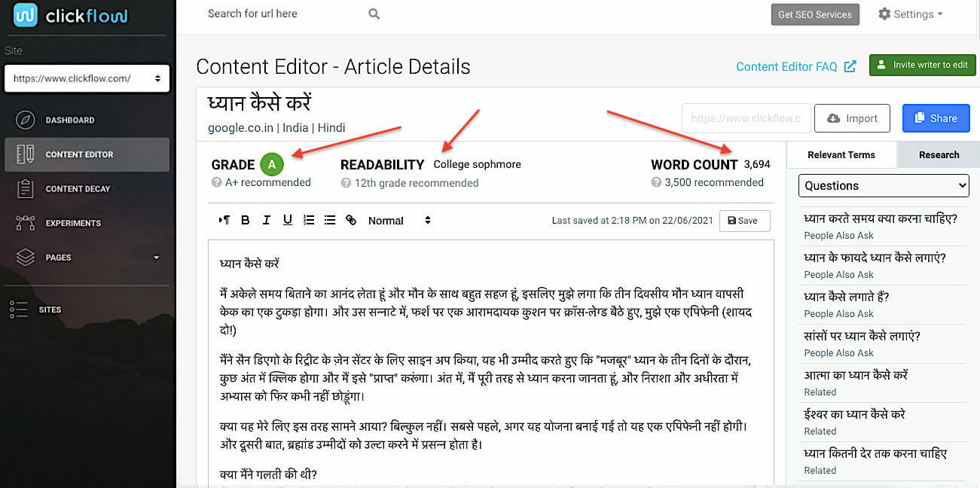Open Dashboard from the sidebar
This screenshot has width=980, height=488.
tap(87, 120)
